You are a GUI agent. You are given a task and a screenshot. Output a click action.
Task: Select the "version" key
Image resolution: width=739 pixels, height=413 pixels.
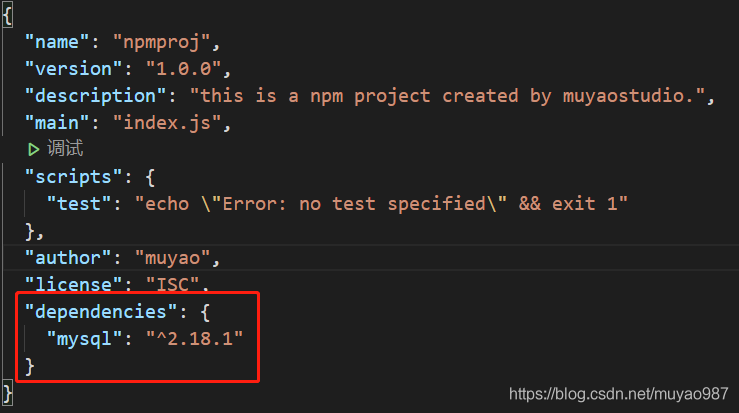pos(74,69)
